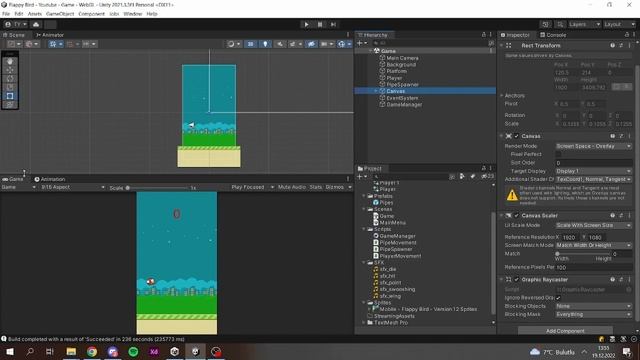This screenshot has width=640, height=360.
Task: Select the Rotate tool in Scene
Action: [10, 79]
